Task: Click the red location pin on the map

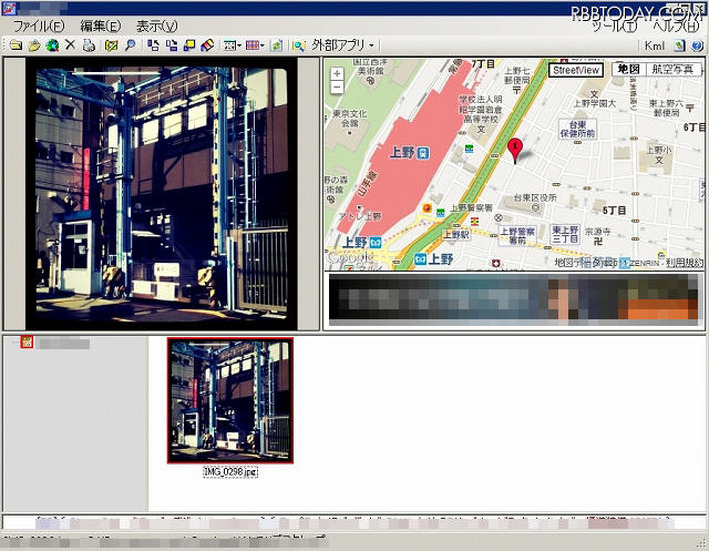Action: point(515,151)
